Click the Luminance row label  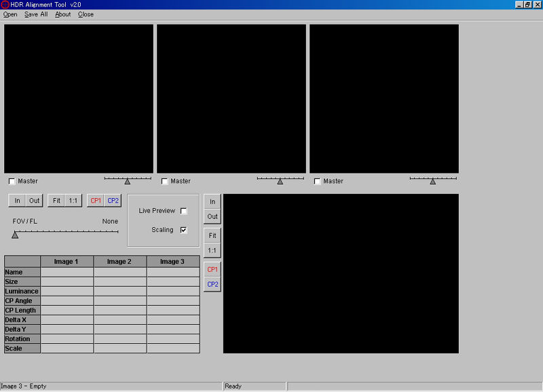(22, 292)
